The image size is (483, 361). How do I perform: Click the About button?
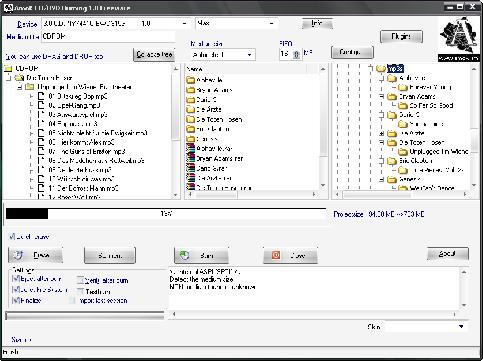tap(448, 254)
